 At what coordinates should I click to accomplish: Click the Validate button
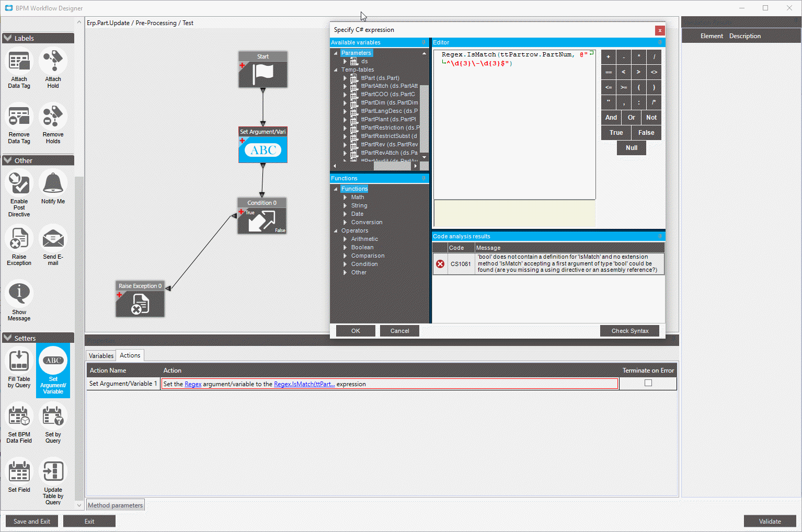click(770, 521)
